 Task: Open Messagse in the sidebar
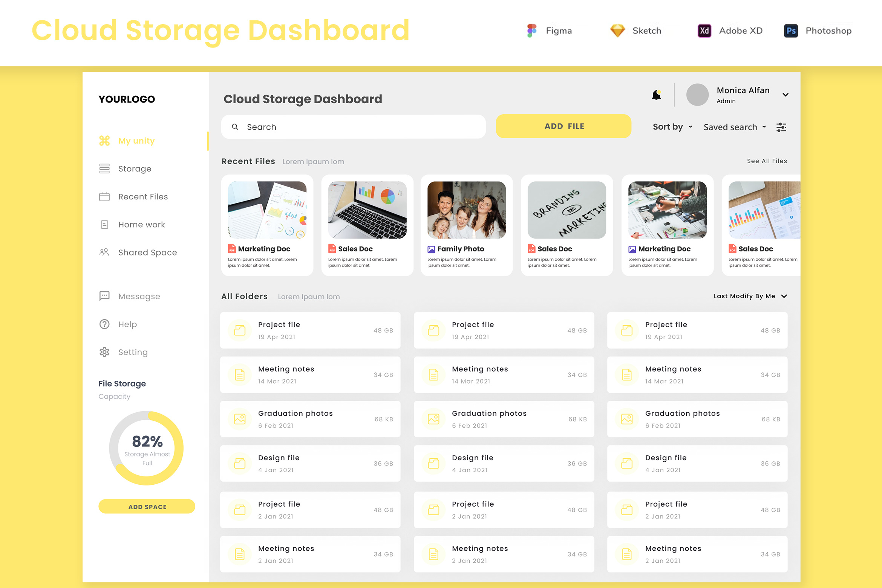[139, 296]
